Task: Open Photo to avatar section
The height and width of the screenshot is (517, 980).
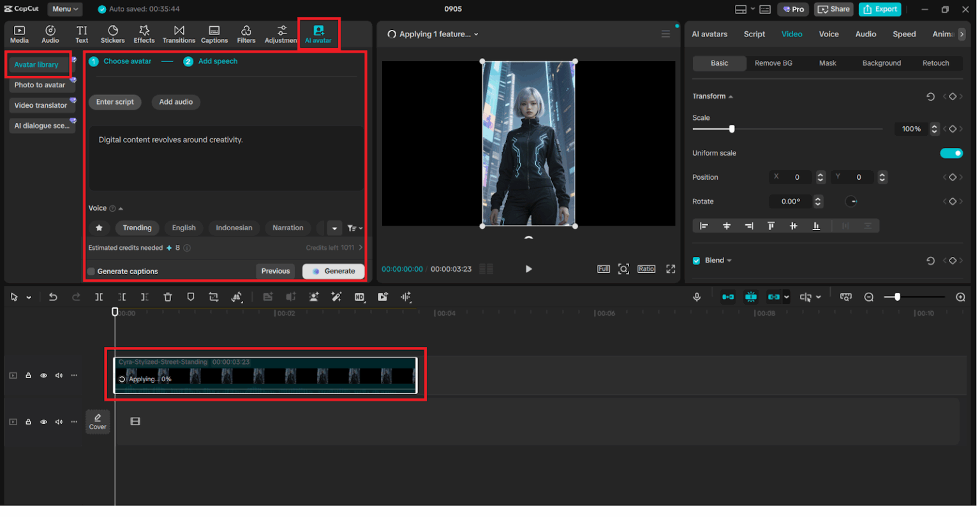Action: click(x=40, y=85)
